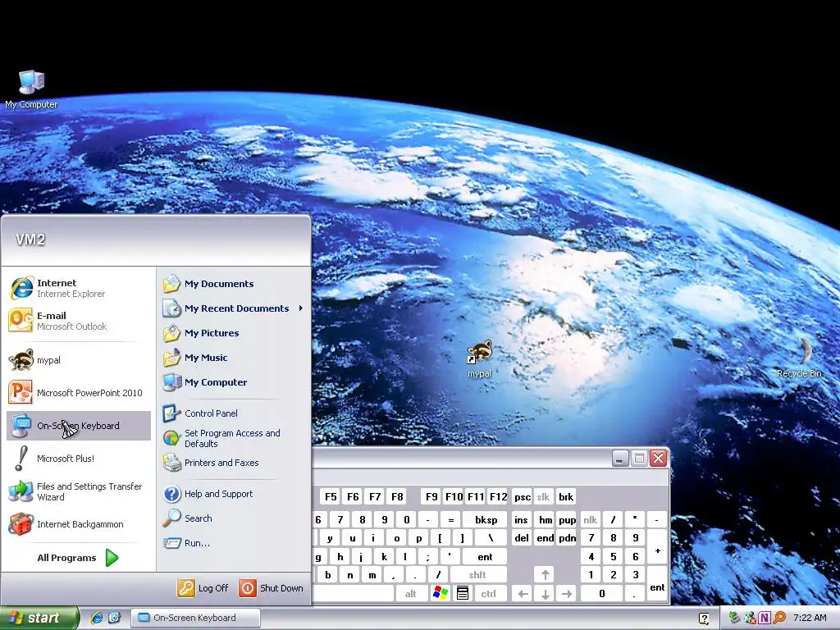Image resolution: width=840 pixels, height=630 pixels.
Task: Click the application menu key on keyboard
Action: [x=463, y=593]
